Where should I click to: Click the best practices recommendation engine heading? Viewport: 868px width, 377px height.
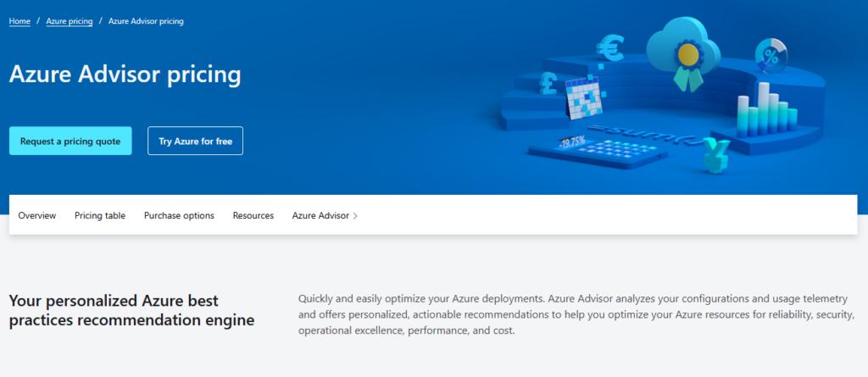131,310
